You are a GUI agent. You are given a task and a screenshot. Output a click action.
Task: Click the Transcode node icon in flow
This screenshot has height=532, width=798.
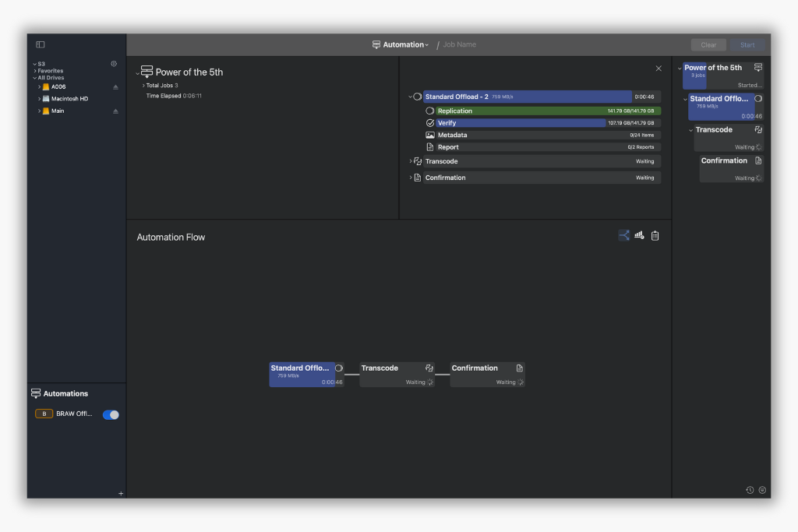pos(429,368)
